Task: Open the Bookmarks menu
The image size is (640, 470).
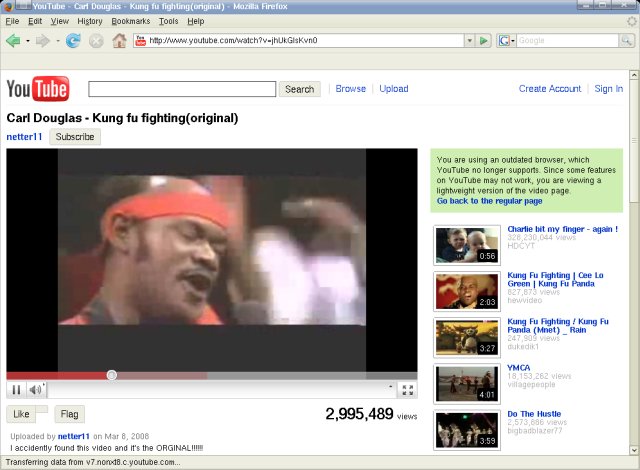Action: point(131,21)
